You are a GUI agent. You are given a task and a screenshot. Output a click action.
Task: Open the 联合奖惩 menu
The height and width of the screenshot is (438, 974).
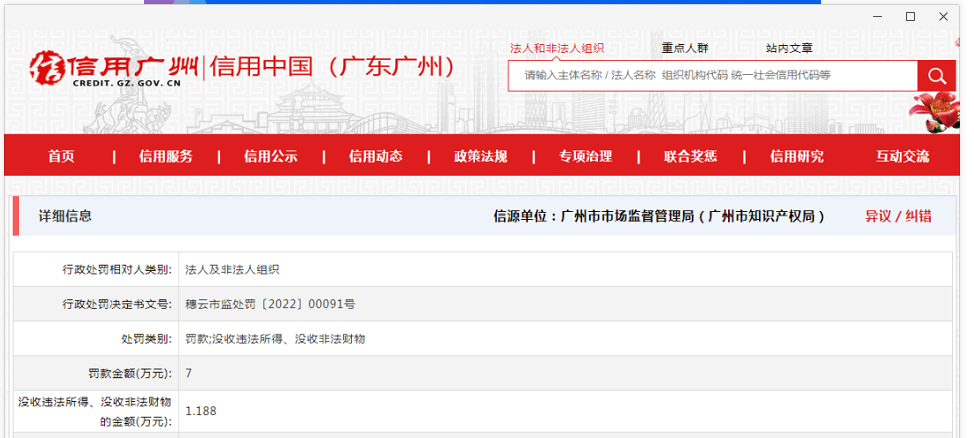(691, 156)
